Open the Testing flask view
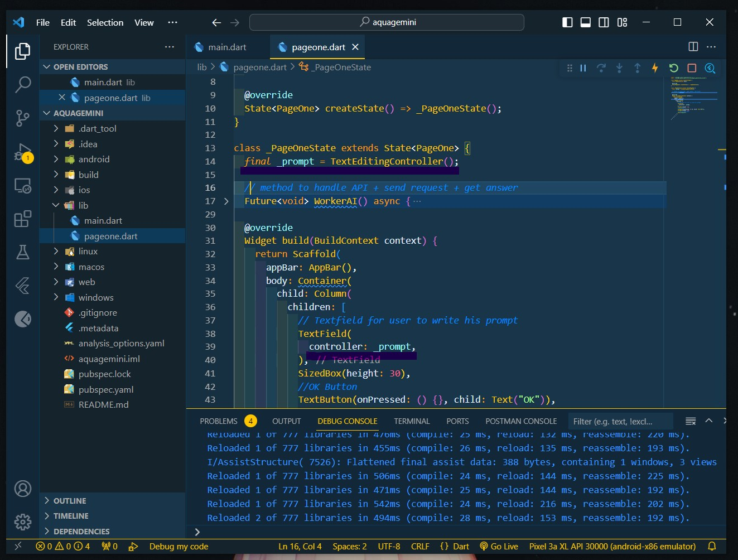This screenshot has width=738, height=560. point(22,252)
